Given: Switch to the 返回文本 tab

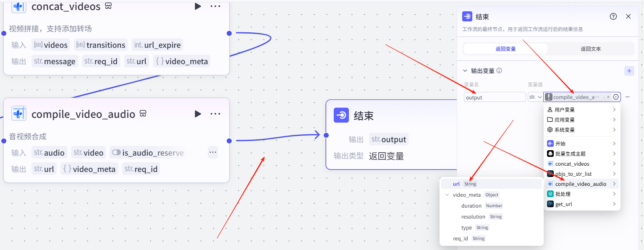Looking at the screenshot, I should pos(591,49).
